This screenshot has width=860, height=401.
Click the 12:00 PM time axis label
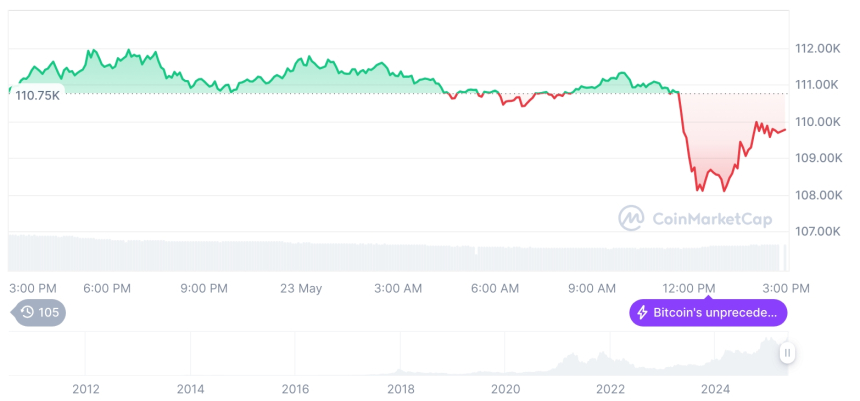pyautogui.click(x=691, y=288)
